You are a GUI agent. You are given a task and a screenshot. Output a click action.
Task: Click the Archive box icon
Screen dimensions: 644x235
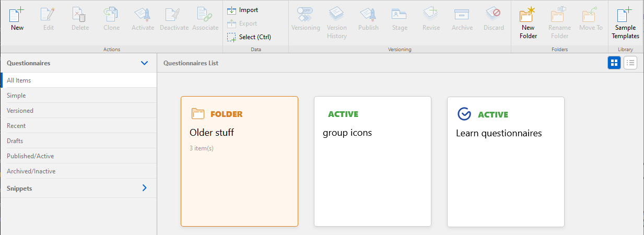(x=462, y=15)
